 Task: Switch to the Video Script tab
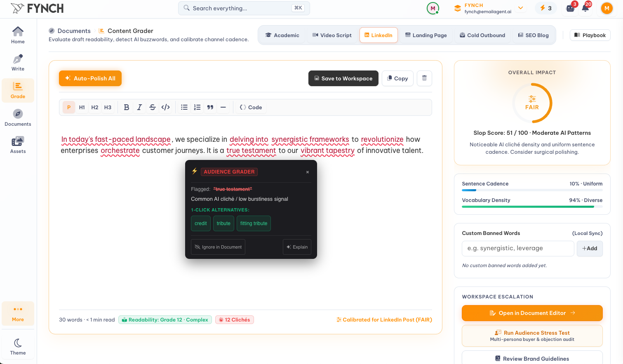(332, 35)
